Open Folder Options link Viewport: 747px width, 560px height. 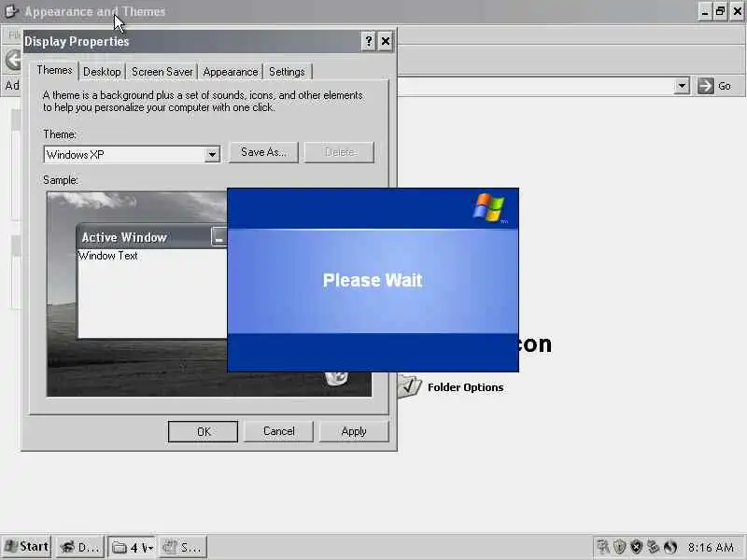pos(465,387)
